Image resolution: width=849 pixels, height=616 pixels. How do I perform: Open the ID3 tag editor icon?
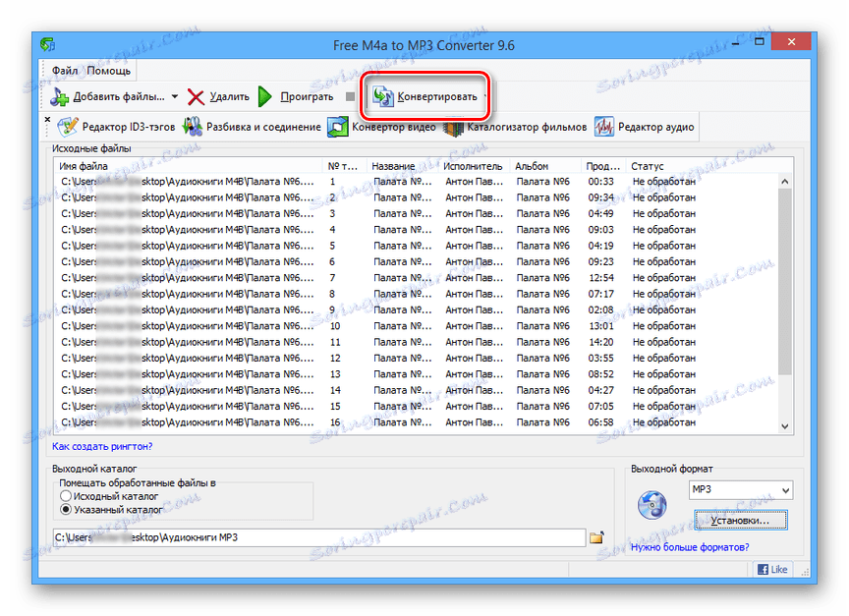coord(68,127)
